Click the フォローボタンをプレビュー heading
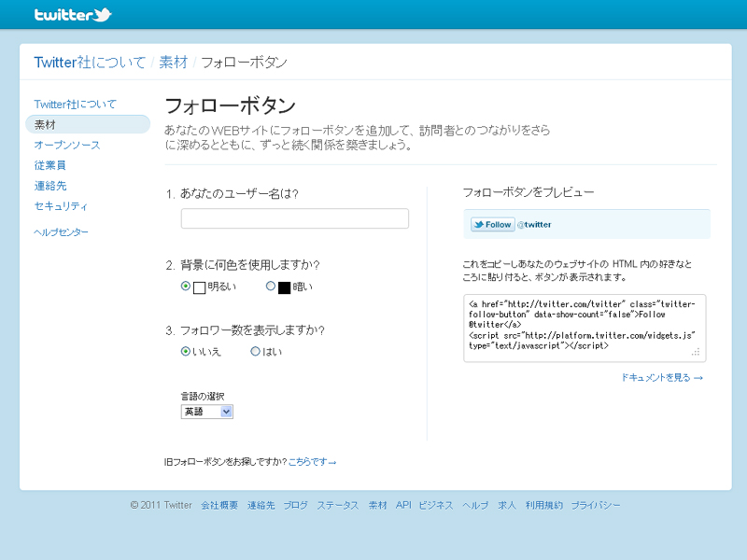Image resolution: width=747 pixels, height=560 pixels. pyautogui.click(x=529, y=192)
